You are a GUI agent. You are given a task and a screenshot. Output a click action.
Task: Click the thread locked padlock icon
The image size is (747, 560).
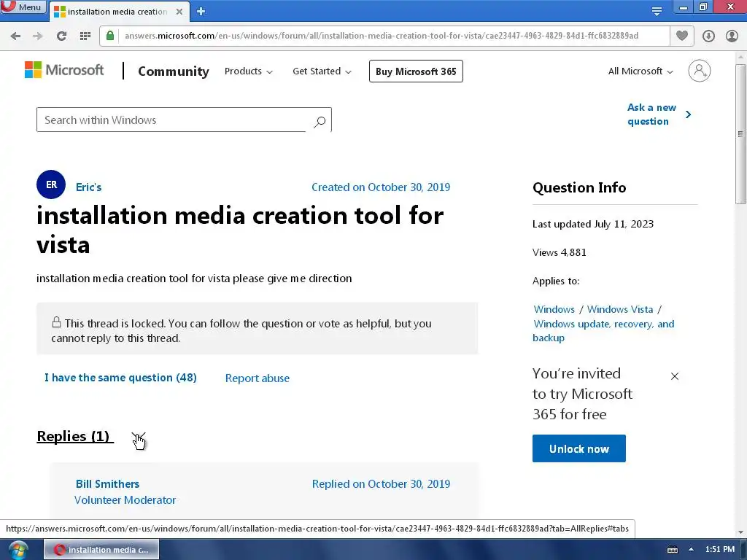point(56,322)
